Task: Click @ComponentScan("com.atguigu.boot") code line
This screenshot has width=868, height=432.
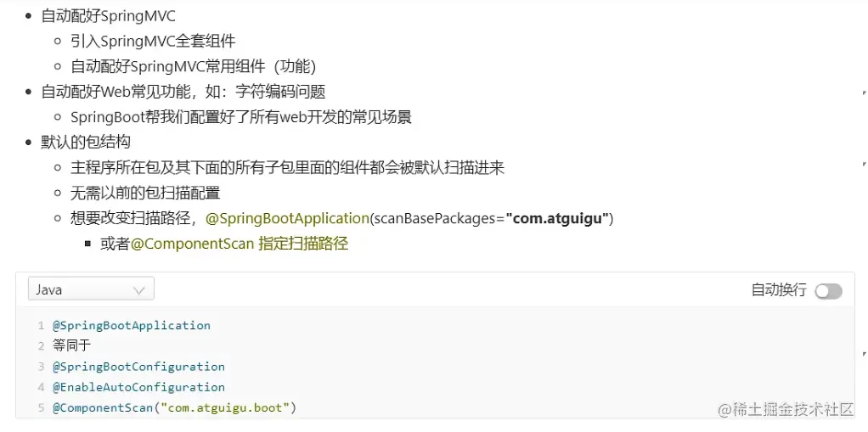Action: [x=174, y=408]
